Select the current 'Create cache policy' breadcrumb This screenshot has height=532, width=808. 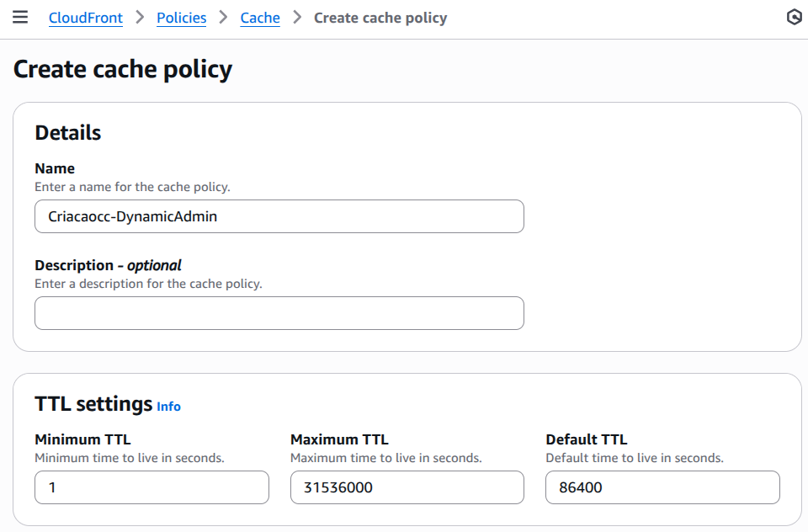[x=380, y=18]
